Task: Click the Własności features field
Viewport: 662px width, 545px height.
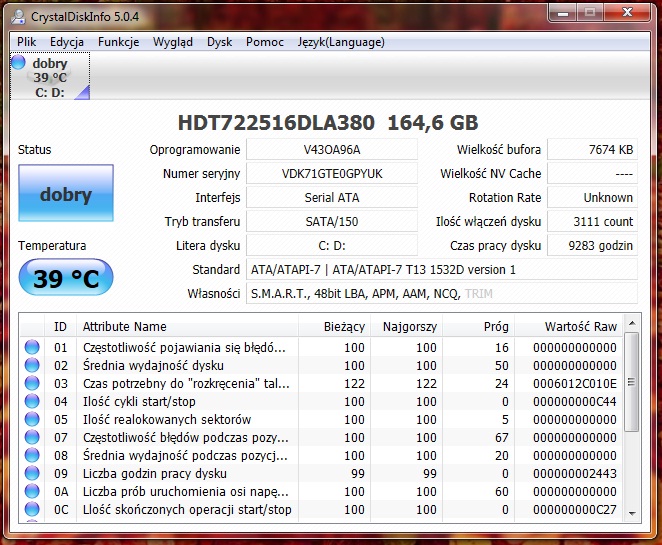Action: pyautogui.click(x=442, y=293)
